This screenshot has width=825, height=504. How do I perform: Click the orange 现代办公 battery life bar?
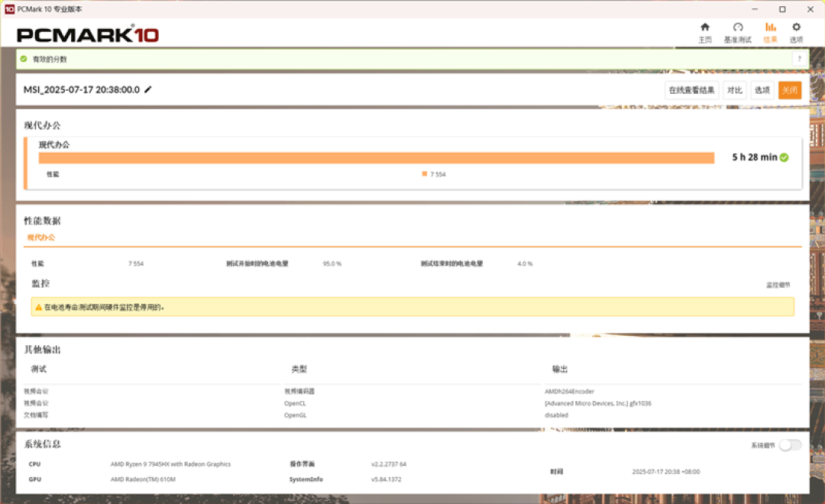click(376, 158)
